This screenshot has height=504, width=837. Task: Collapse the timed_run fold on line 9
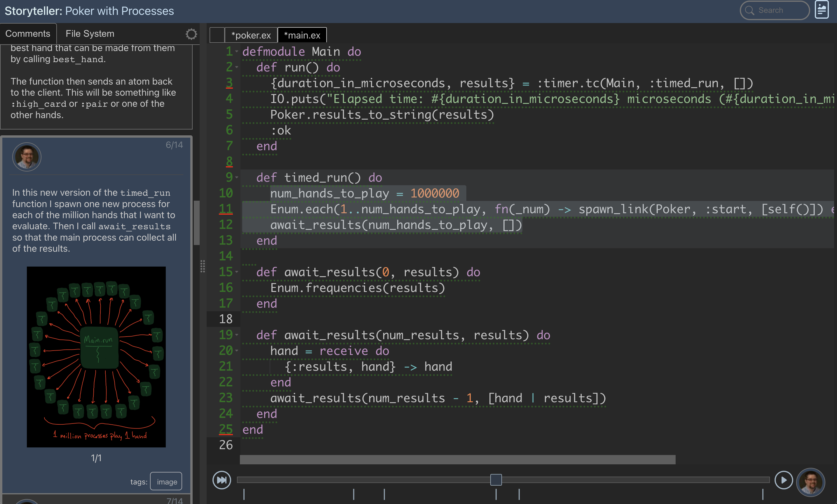point(237,178)
